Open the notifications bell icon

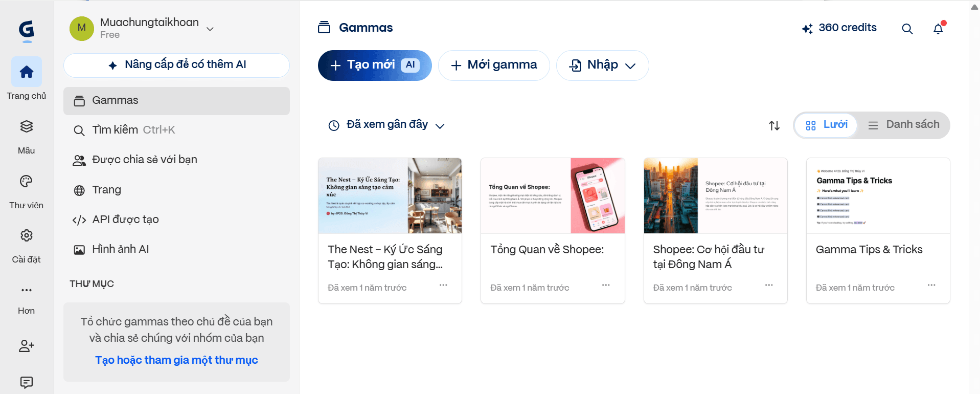939,28
